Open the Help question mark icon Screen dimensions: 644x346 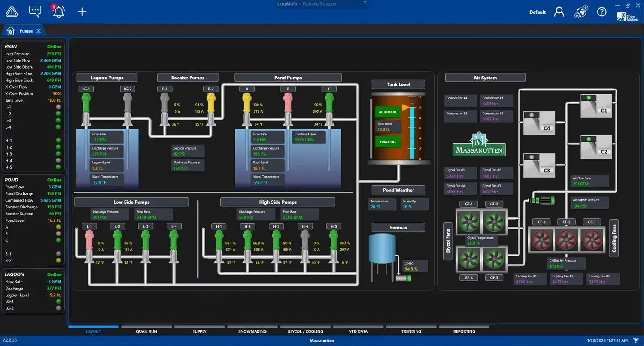coord(601,12)
